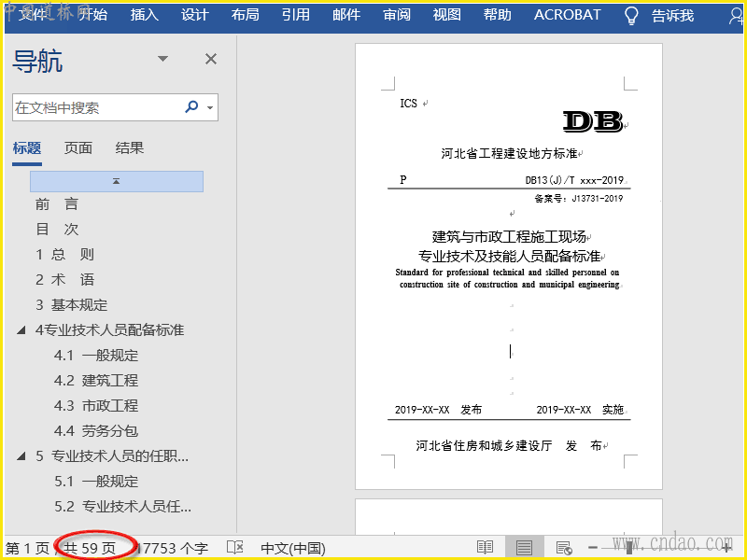The image size is (747, 560).
Task: Click the jump-to-beginning bar in heading list
Action: pyautogui.click(x=117, y=181)
